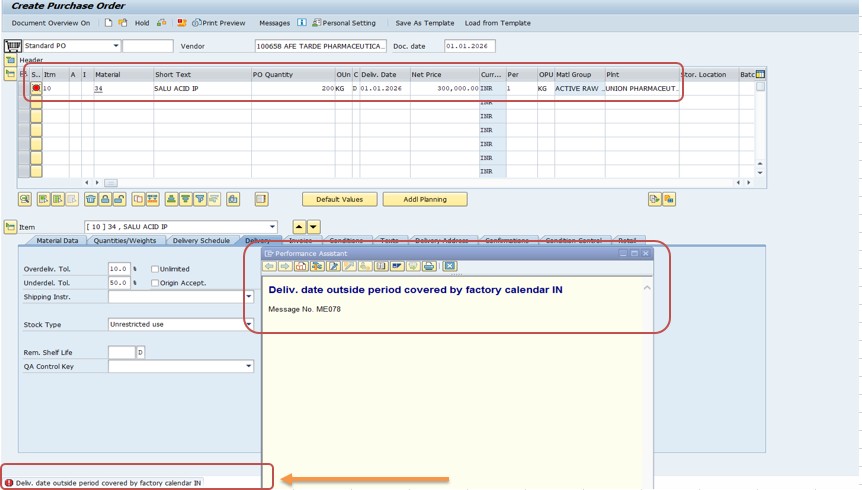Click the item detail magnifier icon
The height and width of the screenshot is (490, 862).
25,199
